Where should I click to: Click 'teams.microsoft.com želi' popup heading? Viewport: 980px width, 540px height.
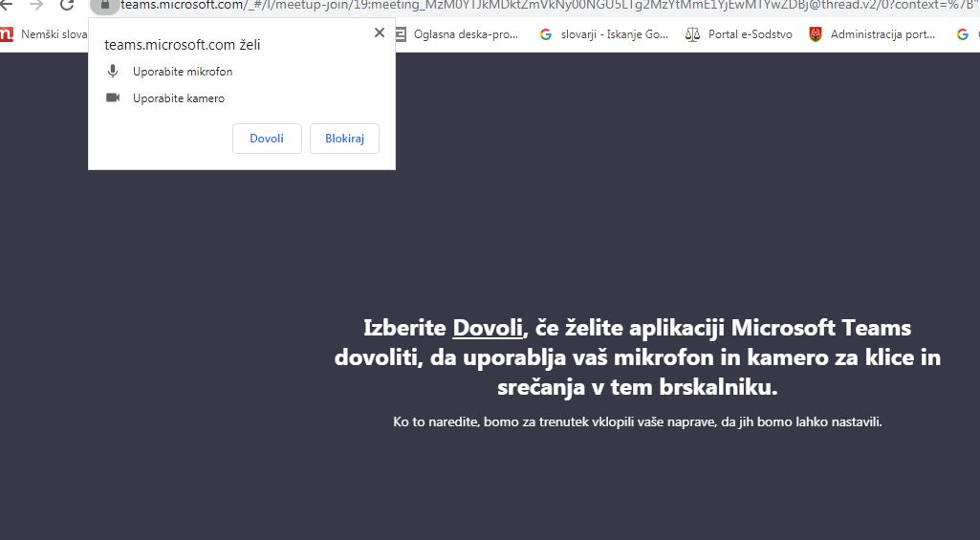(183, 44)
